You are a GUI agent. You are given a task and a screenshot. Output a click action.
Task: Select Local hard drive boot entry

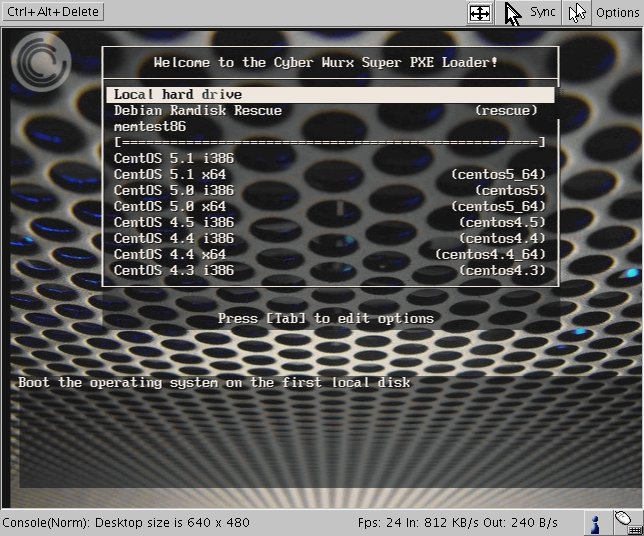click(x=330, y=94)
